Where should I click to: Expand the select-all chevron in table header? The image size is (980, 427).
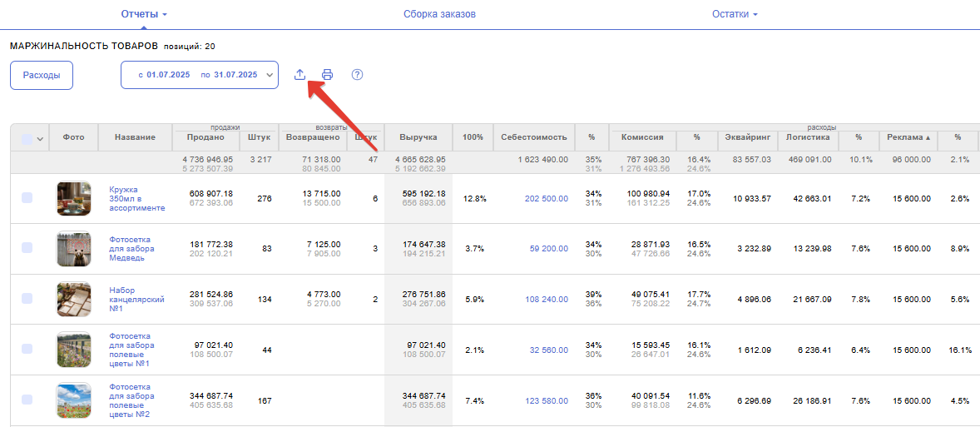40,139
